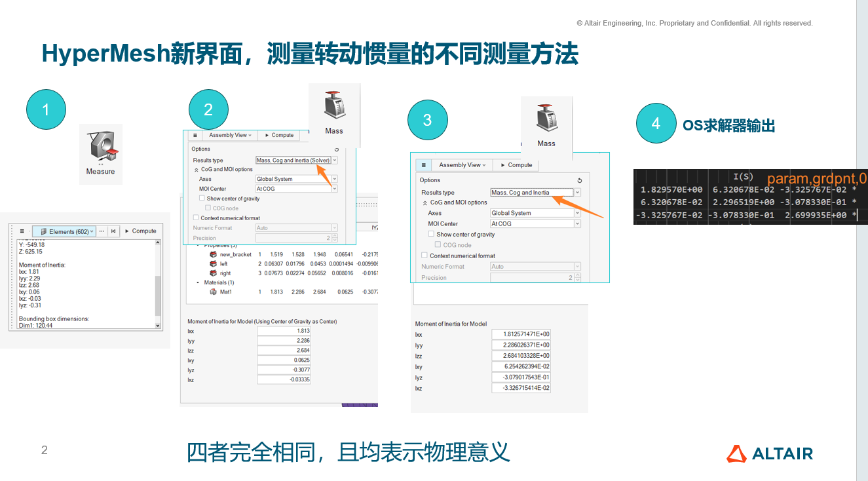Open the hamburger menu in Mass panel 3

pyautogui.click(x=423, y=165)
